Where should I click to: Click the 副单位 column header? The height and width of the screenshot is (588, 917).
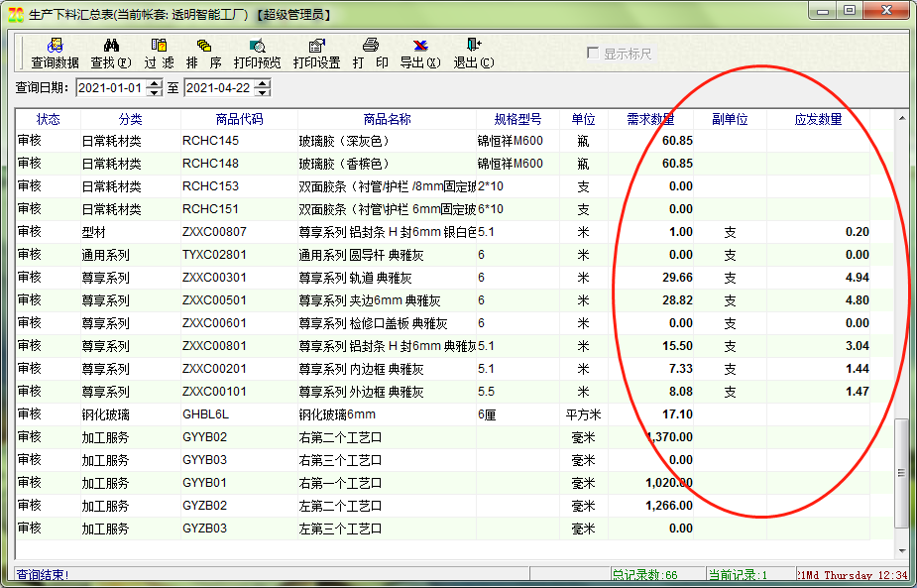coord(730,119)
